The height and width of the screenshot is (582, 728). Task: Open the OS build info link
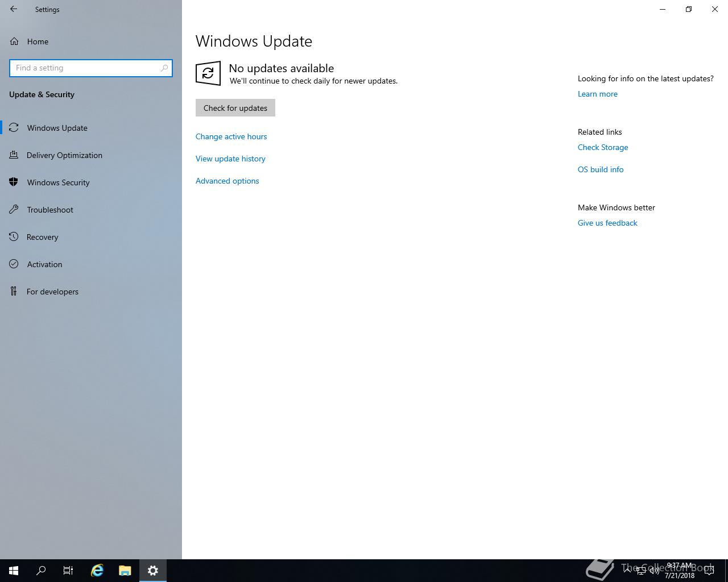tap(601, 169)
